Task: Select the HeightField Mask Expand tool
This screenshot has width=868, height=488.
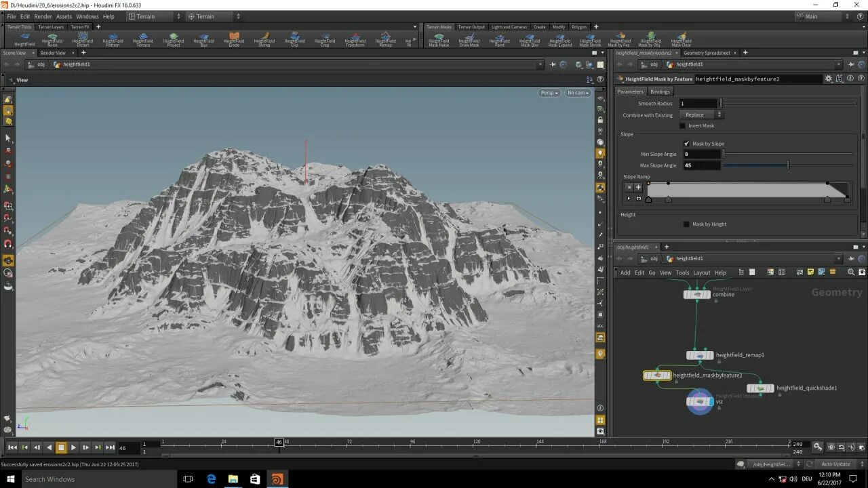Action: pyautogui.click(x=560, y=40)
